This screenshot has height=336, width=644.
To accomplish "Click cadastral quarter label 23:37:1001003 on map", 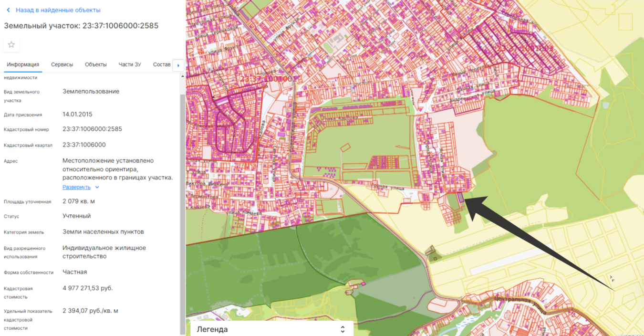I will (x=525, y=49).
